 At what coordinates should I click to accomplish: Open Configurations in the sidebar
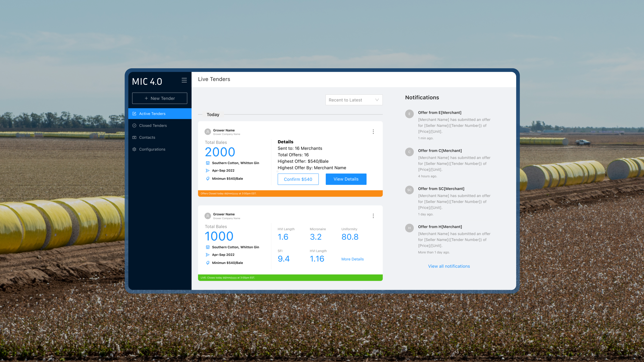click(152, 149)
